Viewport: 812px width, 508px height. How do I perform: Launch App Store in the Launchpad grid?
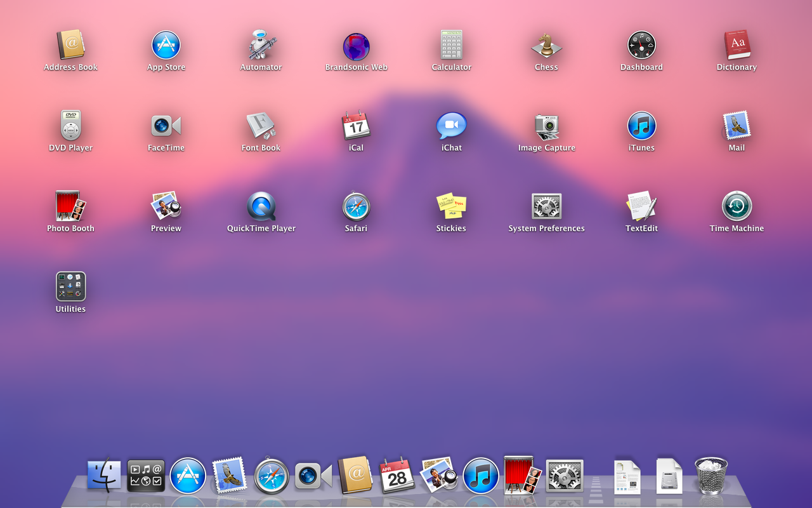[166, 46]
